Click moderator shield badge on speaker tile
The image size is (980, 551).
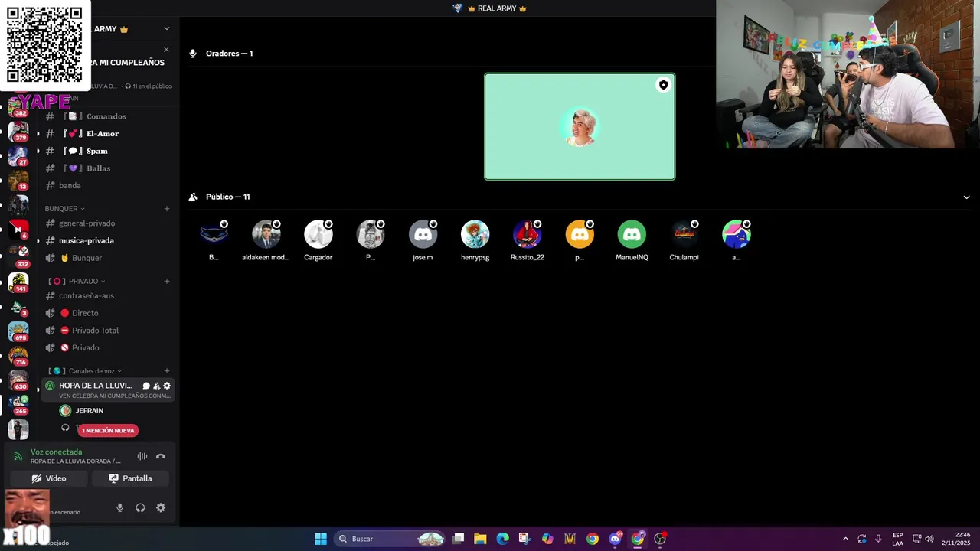click(x=663, y=85)
